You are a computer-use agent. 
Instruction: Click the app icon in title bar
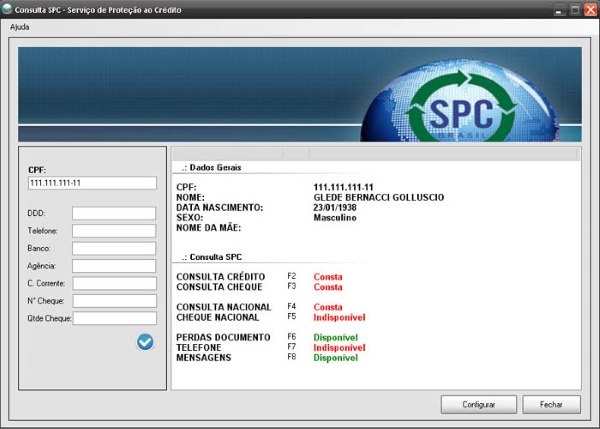tap(7, 9)
